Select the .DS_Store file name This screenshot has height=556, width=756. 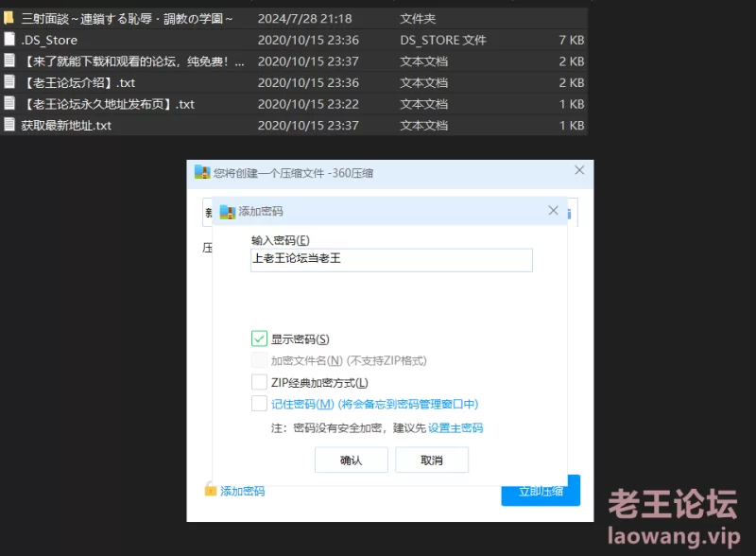pyautogui.click(x=49, y=40)
